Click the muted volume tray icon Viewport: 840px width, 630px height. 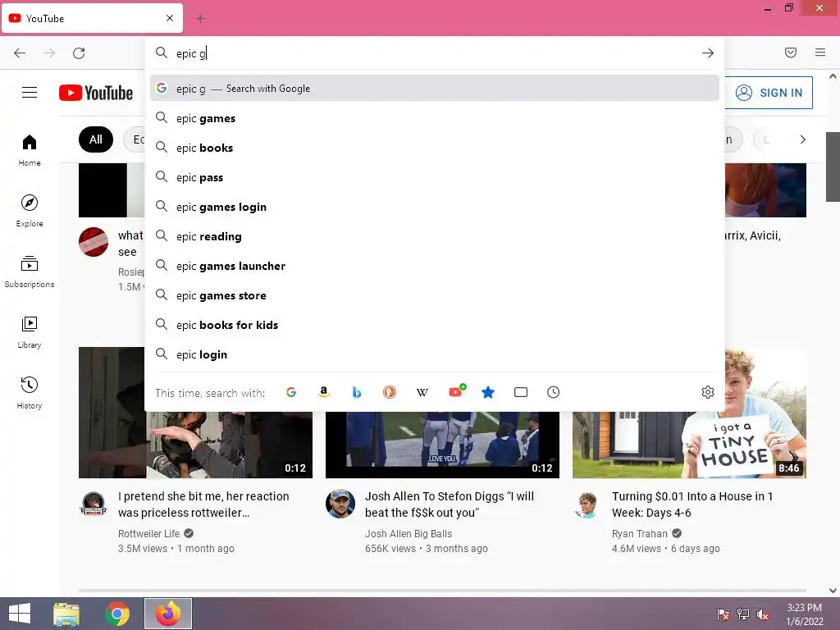click(x=763, y=614)
